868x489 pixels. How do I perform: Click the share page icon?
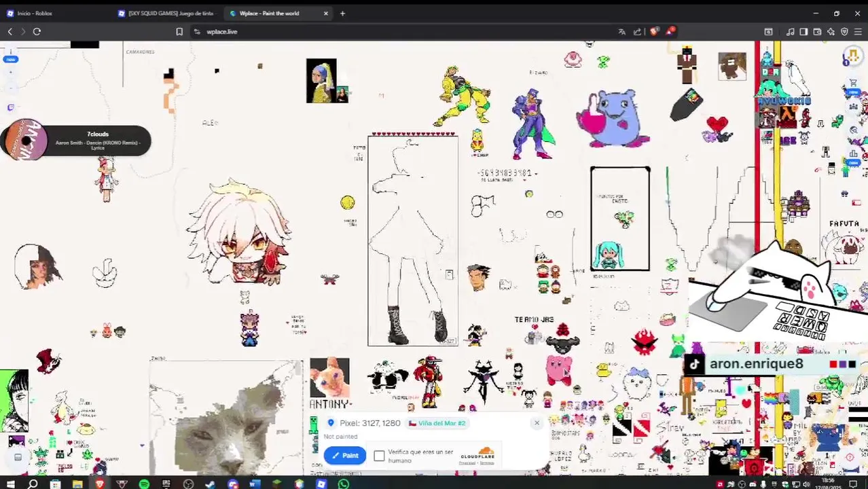pyautogui.click(x=637, y=31)
